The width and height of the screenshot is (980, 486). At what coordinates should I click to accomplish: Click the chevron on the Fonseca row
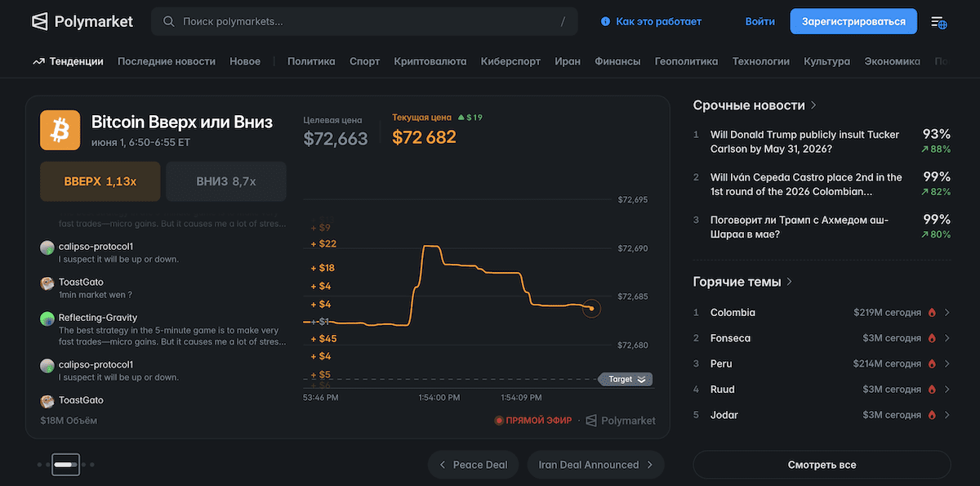(x=947, y=338)
